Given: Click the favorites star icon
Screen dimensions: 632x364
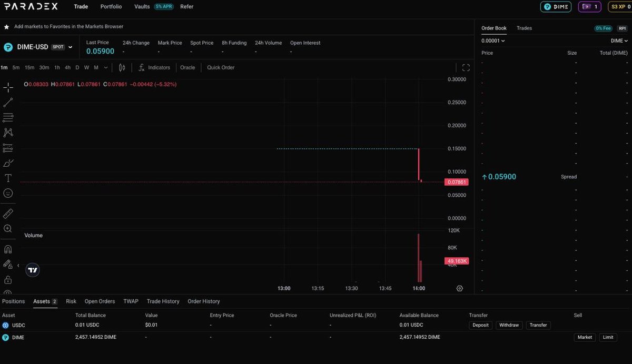Looking at the screenshot, I should click(6, 26).
